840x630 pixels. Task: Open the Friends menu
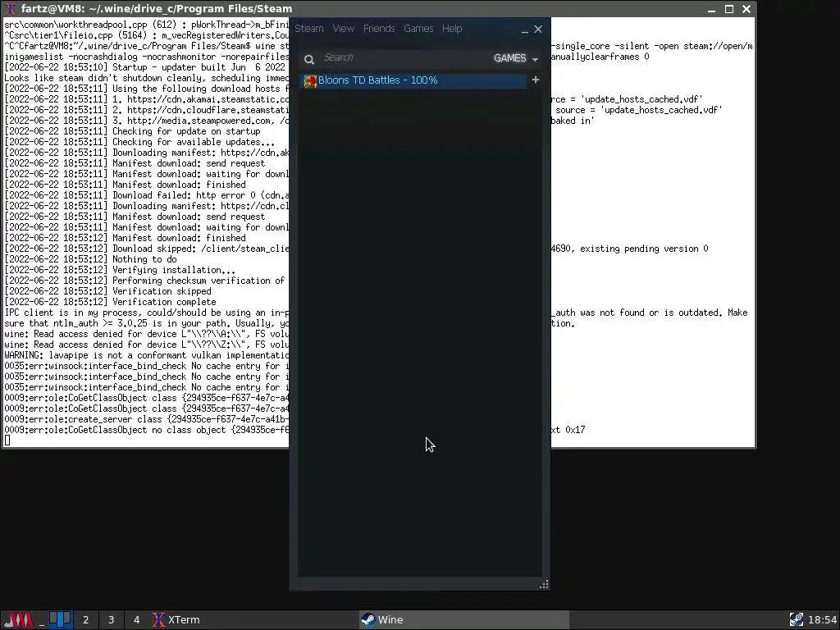pyautogui.click(x=379, y=29)
